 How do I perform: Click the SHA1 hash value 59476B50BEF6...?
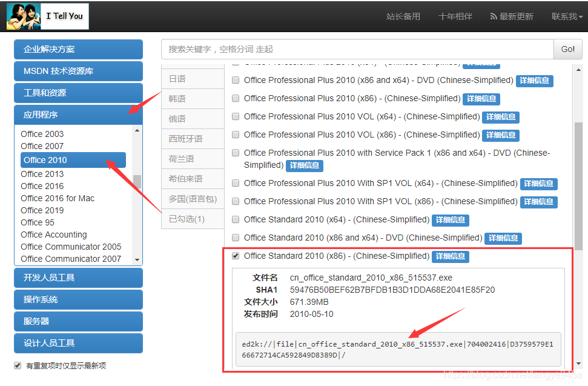[392, 290]
